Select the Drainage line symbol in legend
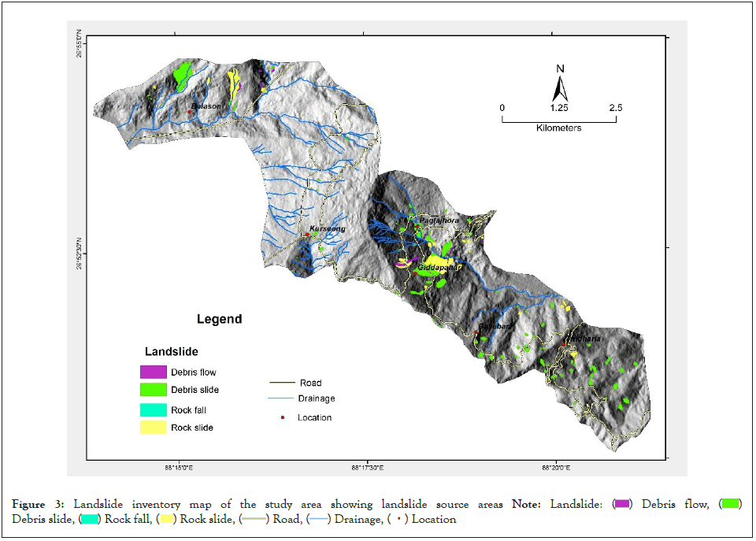Screen dimensions: 756x541 pos(280,398)
